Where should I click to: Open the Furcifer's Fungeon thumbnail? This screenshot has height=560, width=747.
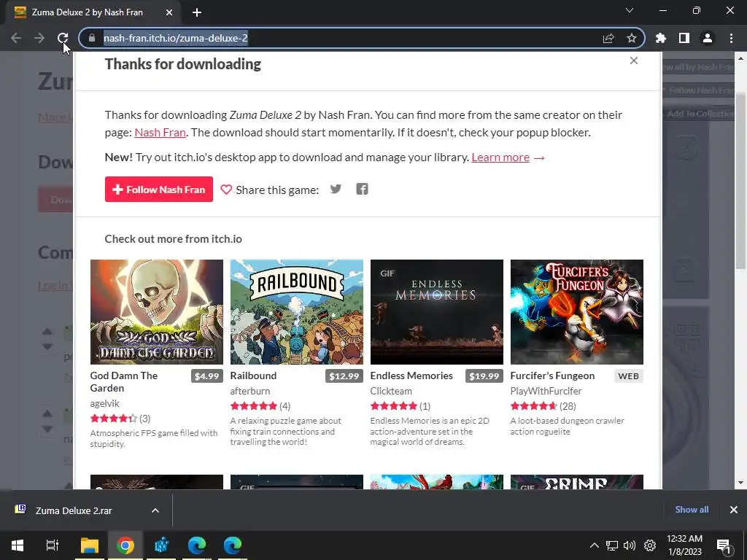click(576, 312)
